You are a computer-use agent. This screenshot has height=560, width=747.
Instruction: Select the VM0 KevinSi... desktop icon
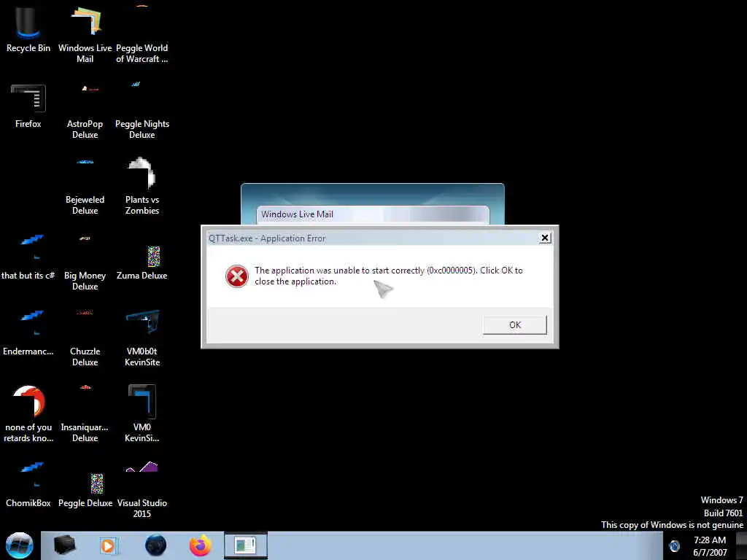tap(142, 414)
